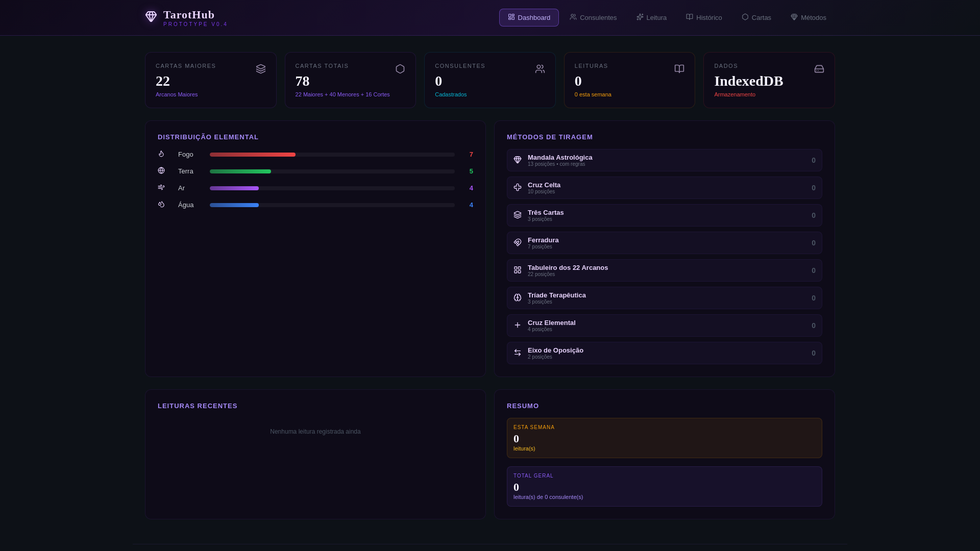
Task: Click the 'Resumo' heading
Action: pyautogui.click(x=523, y=406)
